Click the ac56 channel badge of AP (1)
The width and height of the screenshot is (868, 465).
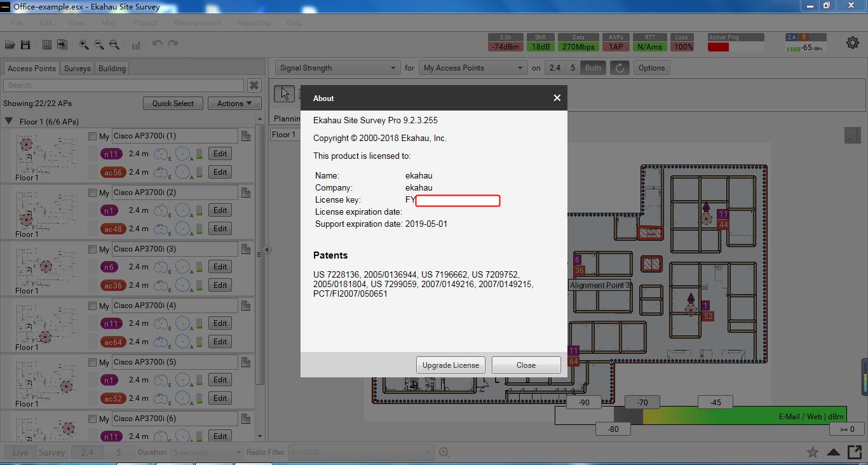[x=112, y=172]
